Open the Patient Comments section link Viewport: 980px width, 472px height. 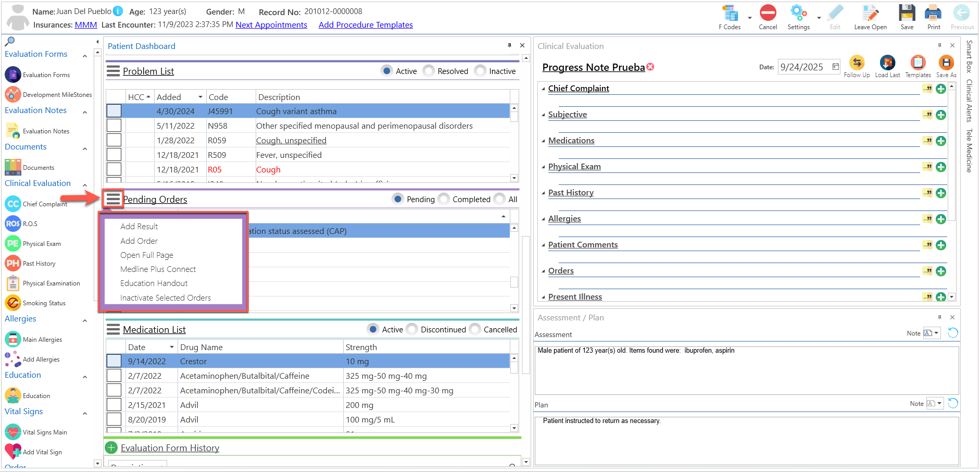pos(583,244)
